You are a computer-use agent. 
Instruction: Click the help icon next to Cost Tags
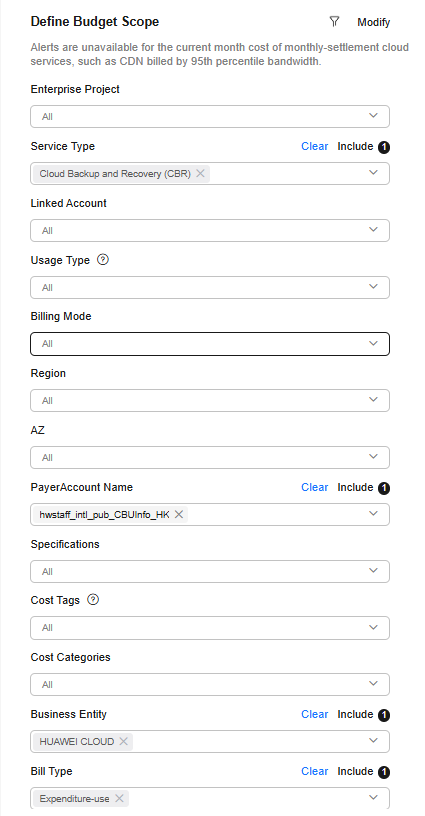[93, 600]
